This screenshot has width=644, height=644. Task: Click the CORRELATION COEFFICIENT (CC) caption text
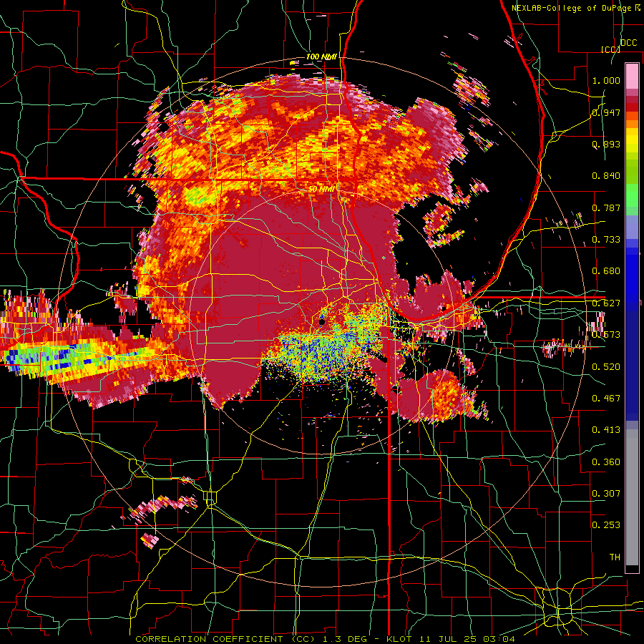(225, 639)
